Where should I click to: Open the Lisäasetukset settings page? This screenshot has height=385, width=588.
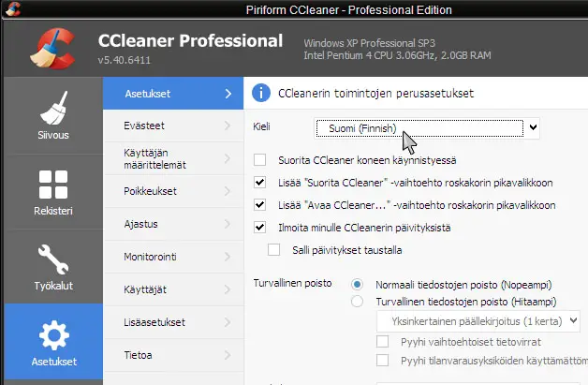[x=173, y=322]
